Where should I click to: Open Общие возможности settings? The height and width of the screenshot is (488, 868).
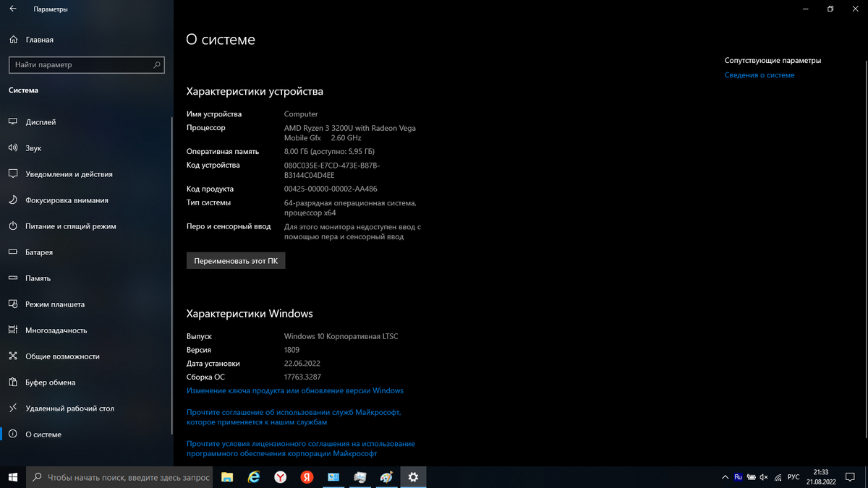pyautogui.click(x=87, y=356)
